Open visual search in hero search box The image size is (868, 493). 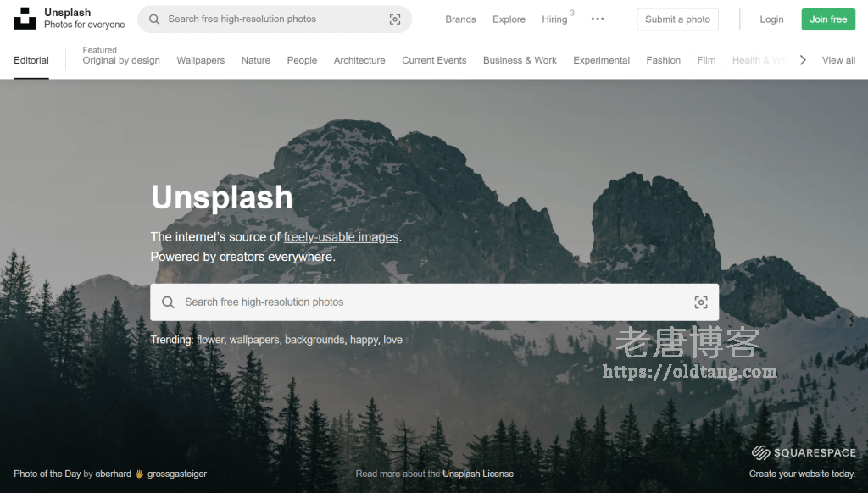(700, 302)
